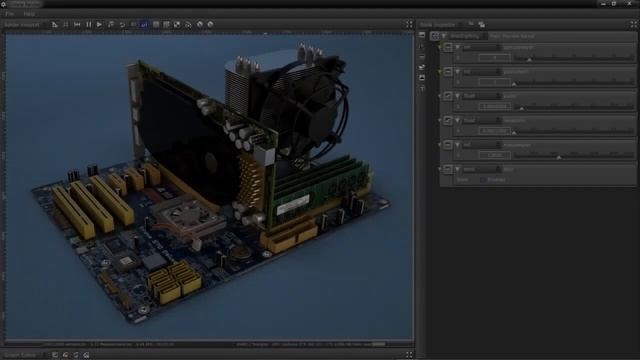Click value field of the second float parameter
This screenshot has height=360, width=640.
[x=495, y=131]
